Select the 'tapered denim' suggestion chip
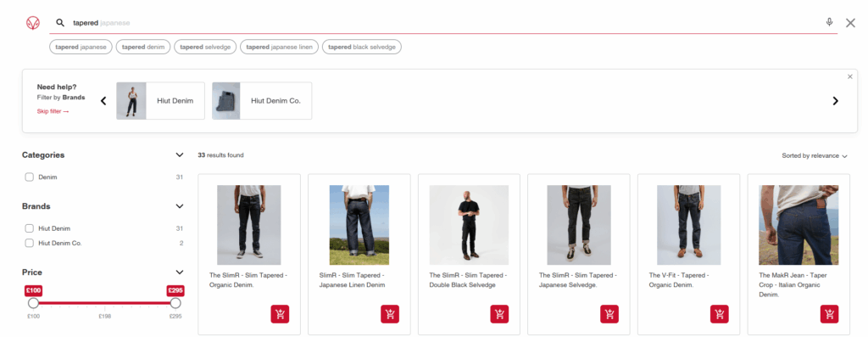 pyautogui.click(x=143, y=48)
